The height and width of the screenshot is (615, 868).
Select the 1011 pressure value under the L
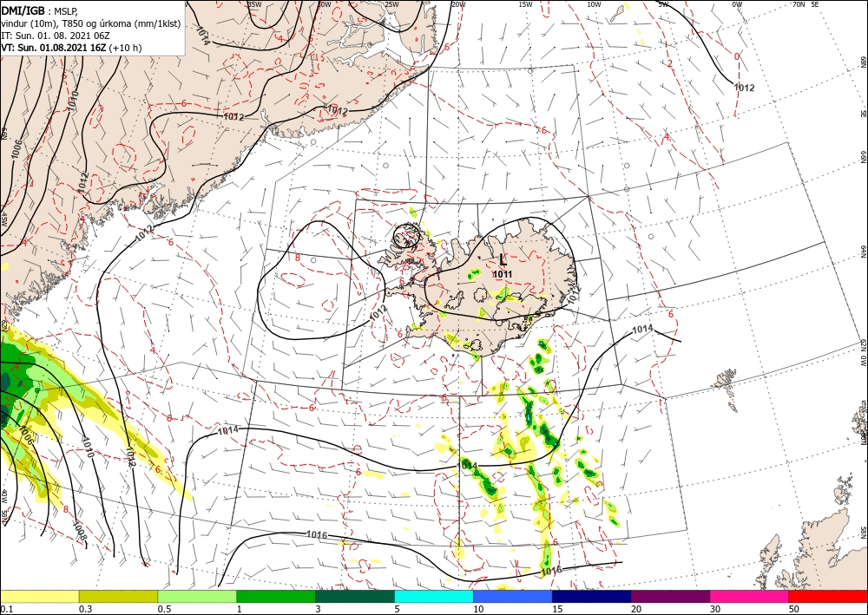coord(503,274)
